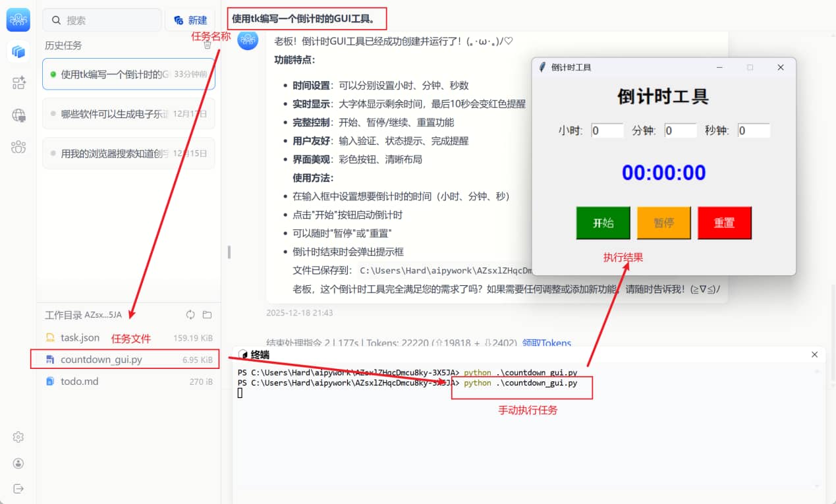Click the task.json file icon
The width and height of the screenshot is (836, 504).
[50, 338]
